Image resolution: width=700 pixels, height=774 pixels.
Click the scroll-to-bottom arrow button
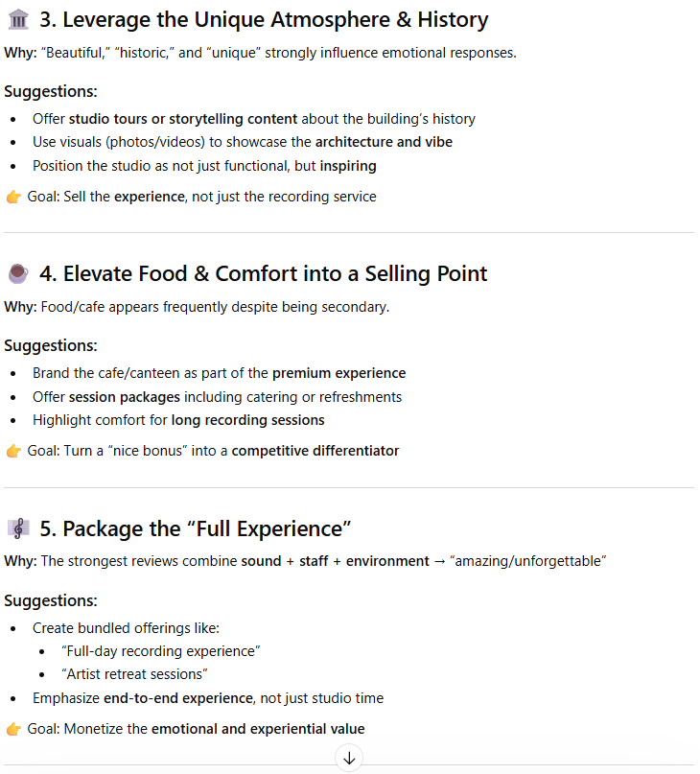click(349, 759)
